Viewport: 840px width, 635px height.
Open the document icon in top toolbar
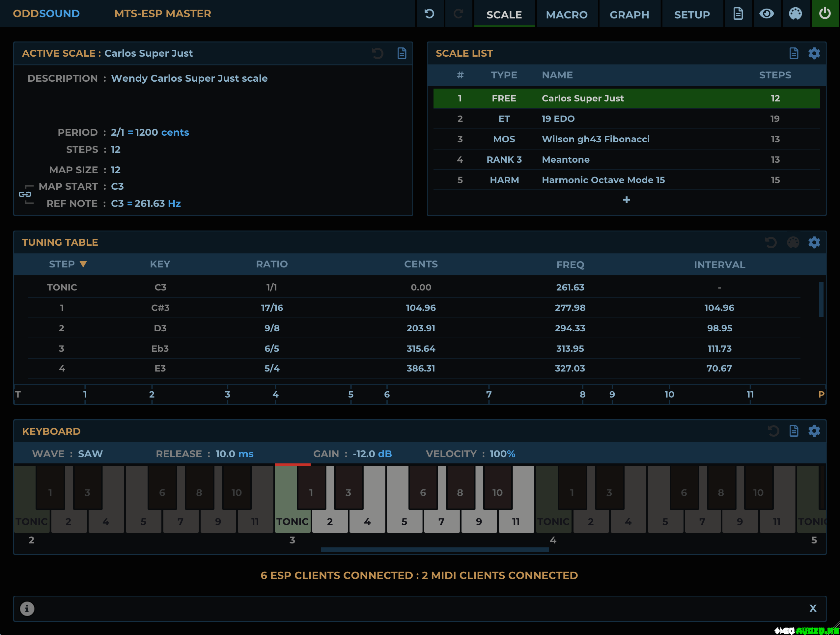click(x=738, y=14)
